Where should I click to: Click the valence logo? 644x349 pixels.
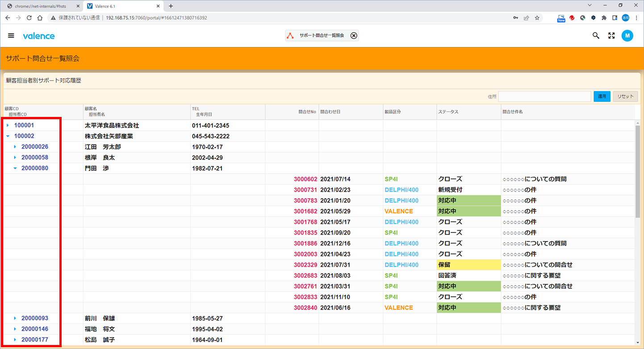coord(39,36)
